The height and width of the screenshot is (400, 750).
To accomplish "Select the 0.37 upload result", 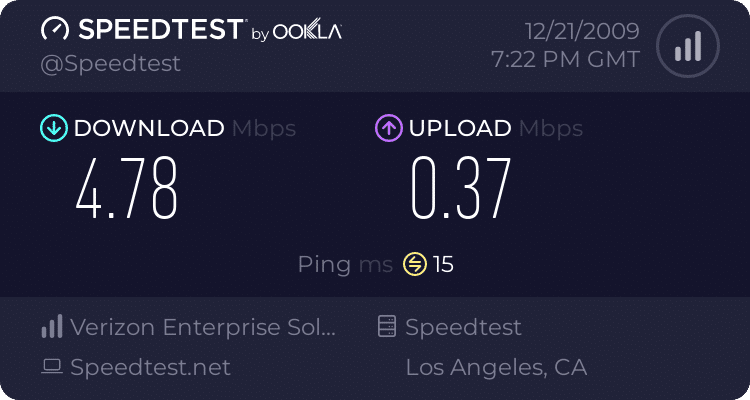I will 462,189.
